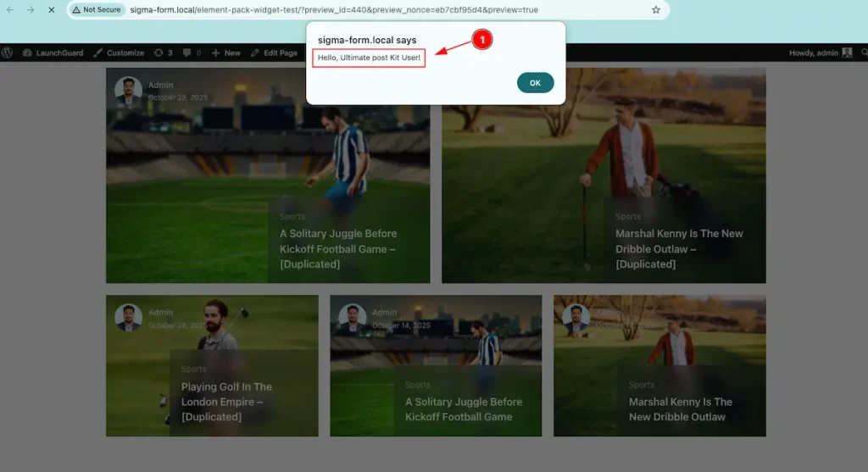Go back with browser back arrow
Image resolution: width=868 pixels, height=472 pixels.
tap(10, 9)
